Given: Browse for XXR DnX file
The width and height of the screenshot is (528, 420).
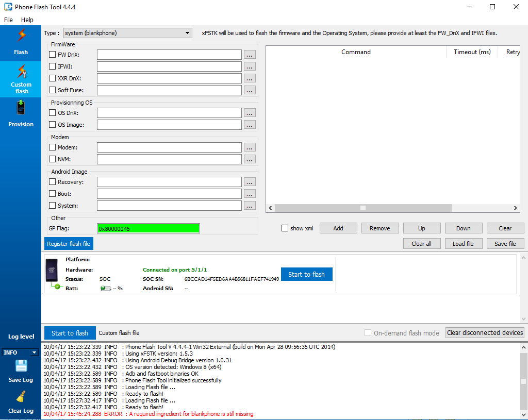Looking at the screenshot, I should coord(250,78).
